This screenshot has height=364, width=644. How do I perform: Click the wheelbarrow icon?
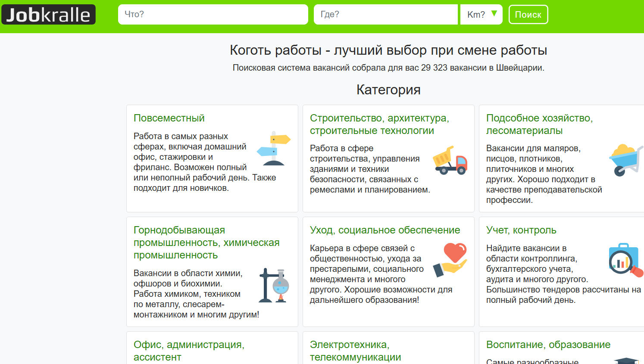[625, 160]
